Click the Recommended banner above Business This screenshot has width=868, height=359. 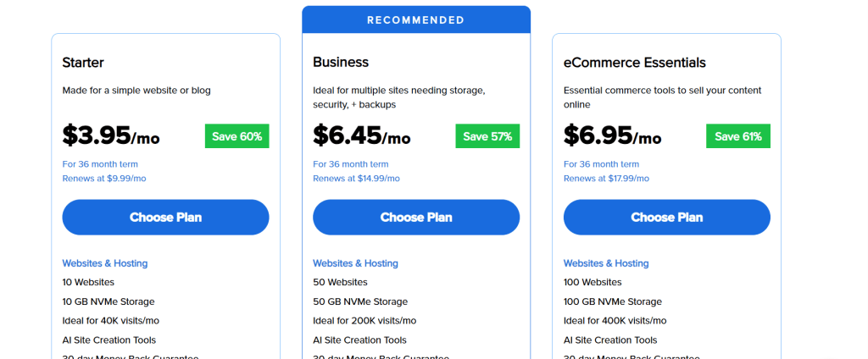[416, 19]
